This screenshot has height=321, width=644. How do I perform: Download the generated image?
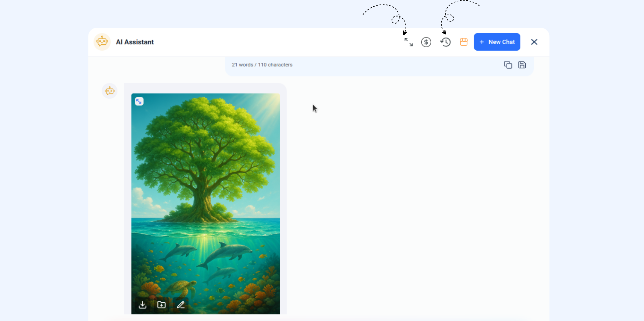point(143,305)
